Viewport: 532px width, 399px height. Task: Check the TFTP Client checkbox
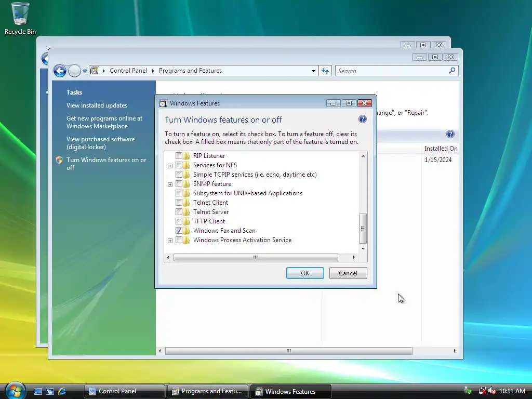(179, 221)
